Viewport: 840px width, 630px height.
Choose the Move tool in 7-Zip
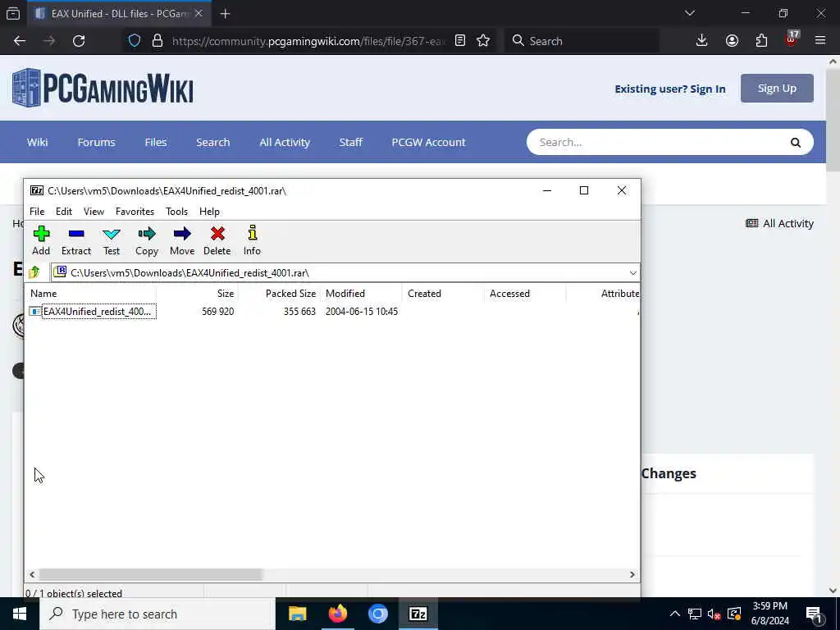click(182, 240)
